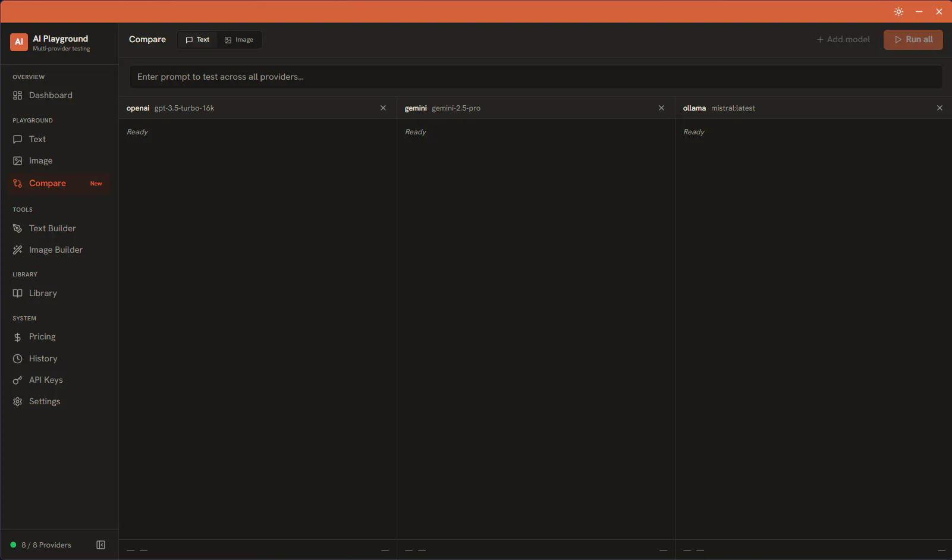Open Dashboard from the sidebar

(x=59, y=95)
